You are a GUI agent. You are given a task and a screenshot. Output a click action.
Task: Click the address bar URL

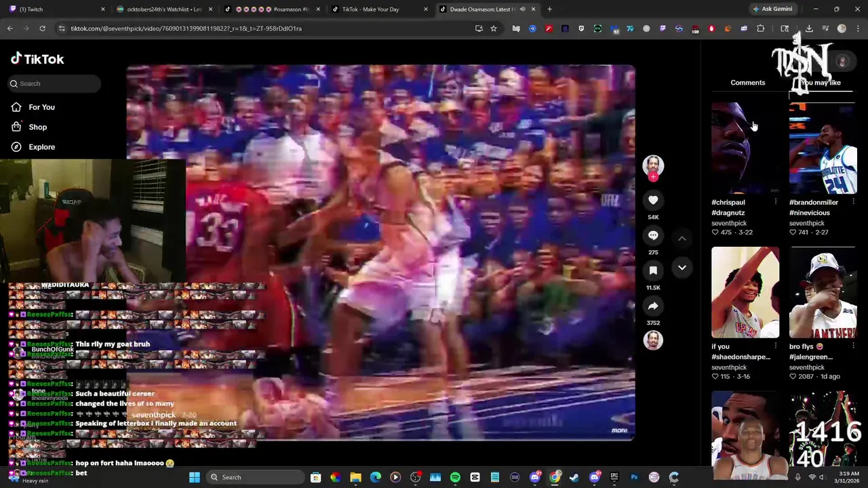click(x=186, y=28)
